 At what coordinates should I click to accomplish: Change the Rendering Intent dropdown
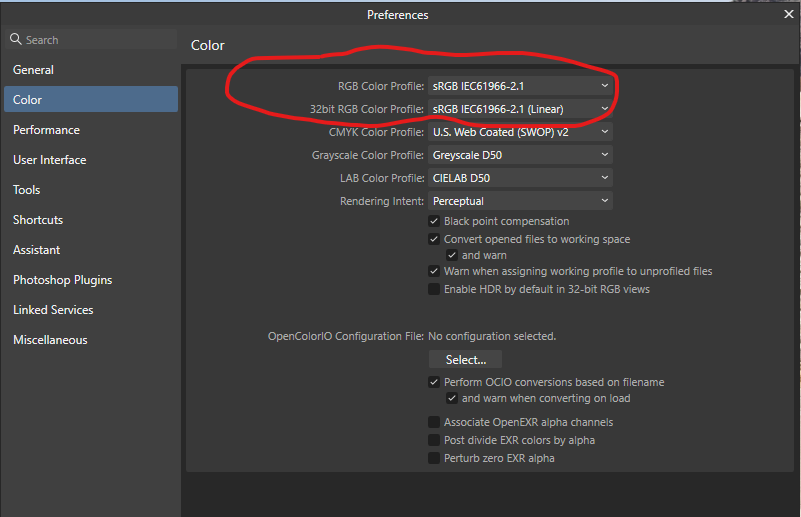point(520,201)
